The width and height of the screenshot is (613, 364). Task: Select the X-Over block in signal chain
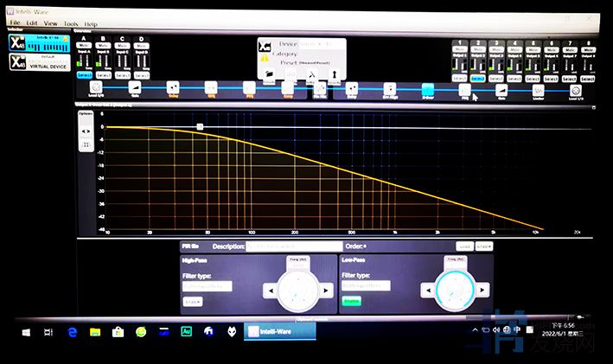point(427,88)
